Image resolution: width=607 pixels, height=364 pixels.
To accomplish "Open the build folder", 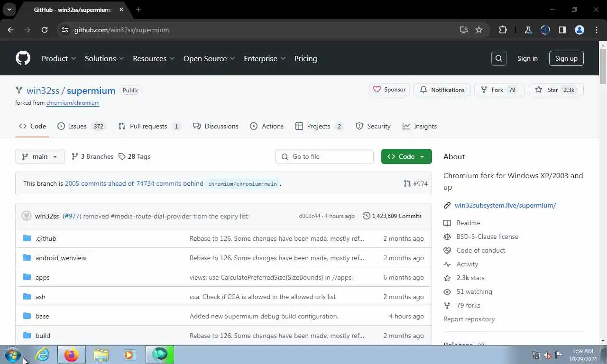I will [x=43, y=336].
